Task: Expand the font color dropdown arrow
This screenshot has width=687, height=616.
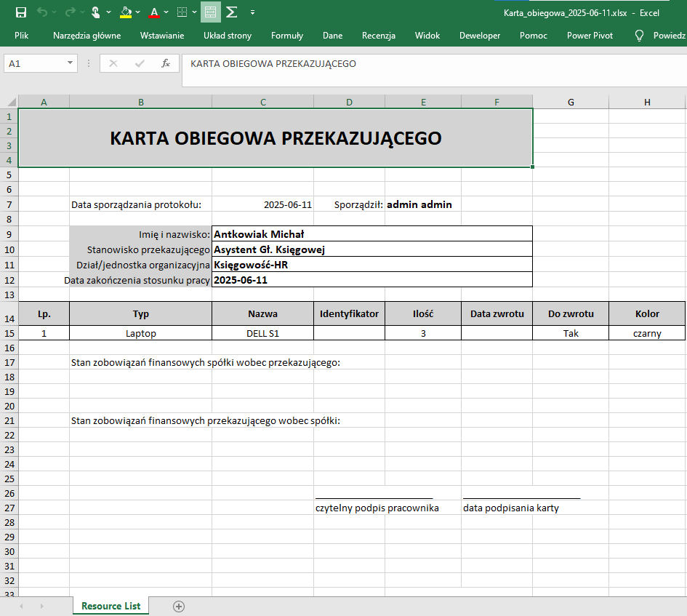Action: point(166,12)
